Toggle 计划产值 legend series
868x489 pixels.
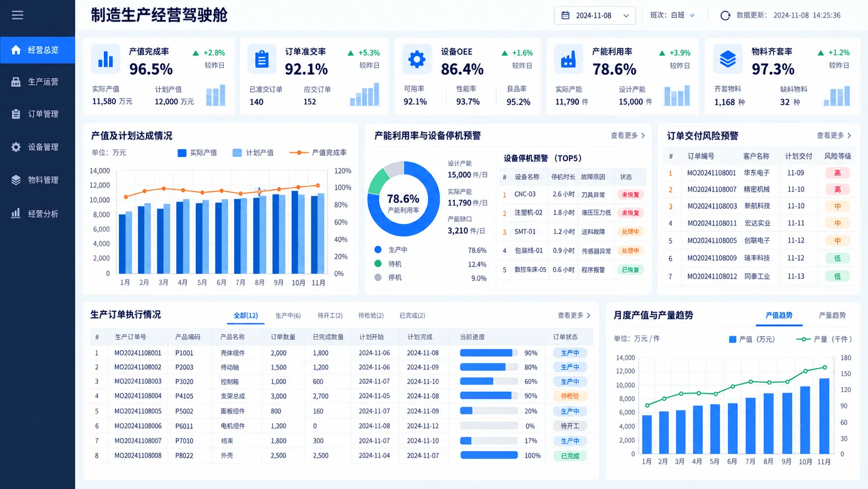pyautogui.click(x=253, y=153)
